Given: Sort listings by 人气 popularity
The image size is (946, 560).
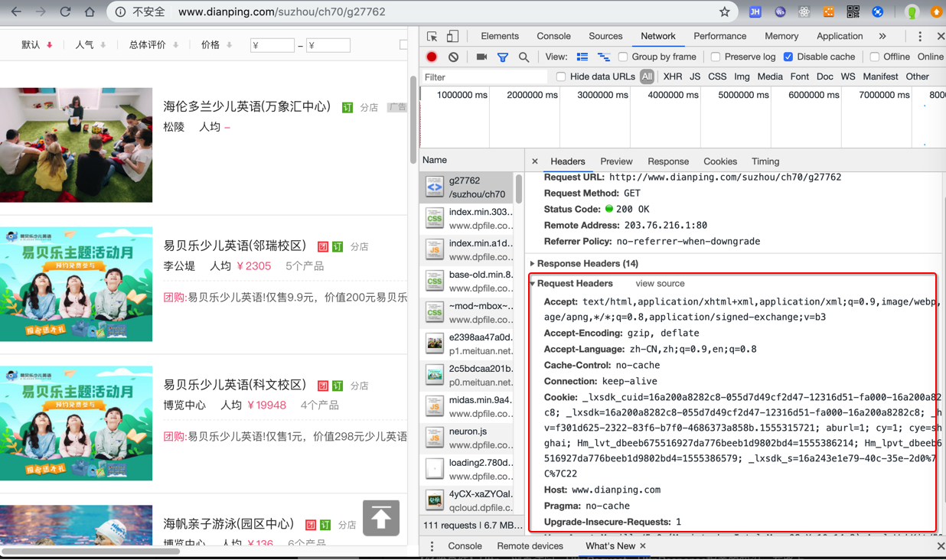Looking at the screenshot, I should [x=90, y=45].
